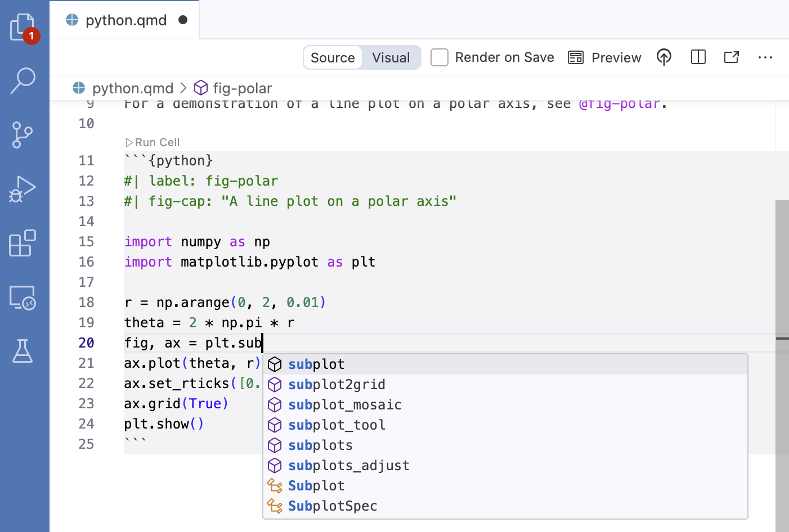Screen dimensions: 789x532
Task: Choose the subplots suggestion
Action: click(505, 445)
